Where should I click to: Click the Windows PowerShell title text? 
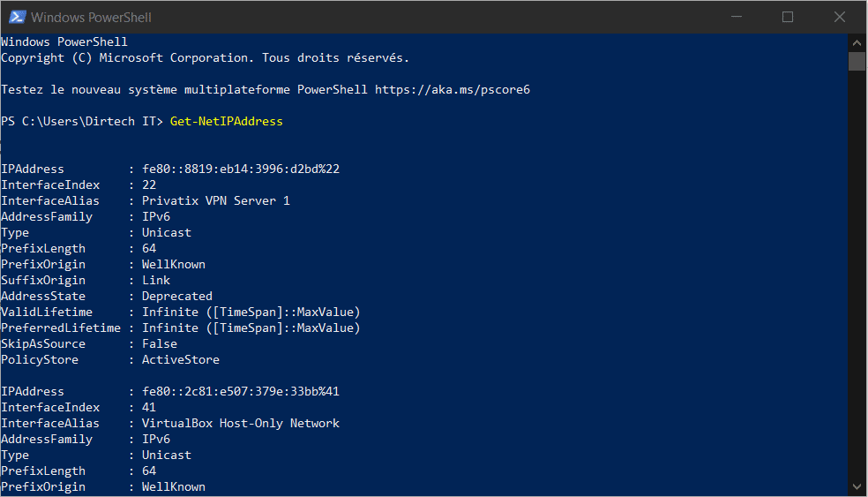pyautogui.click(x=91, y=18)
